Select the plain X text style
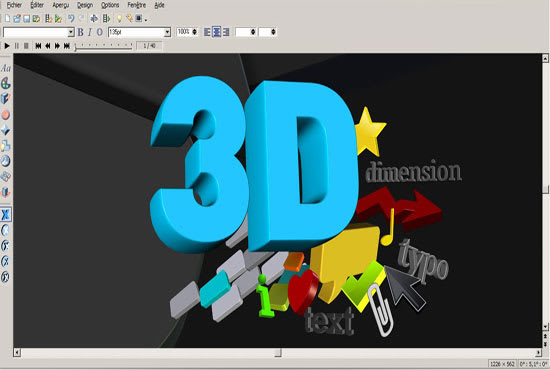The image size is (550, 370). [x=6, y=215]
